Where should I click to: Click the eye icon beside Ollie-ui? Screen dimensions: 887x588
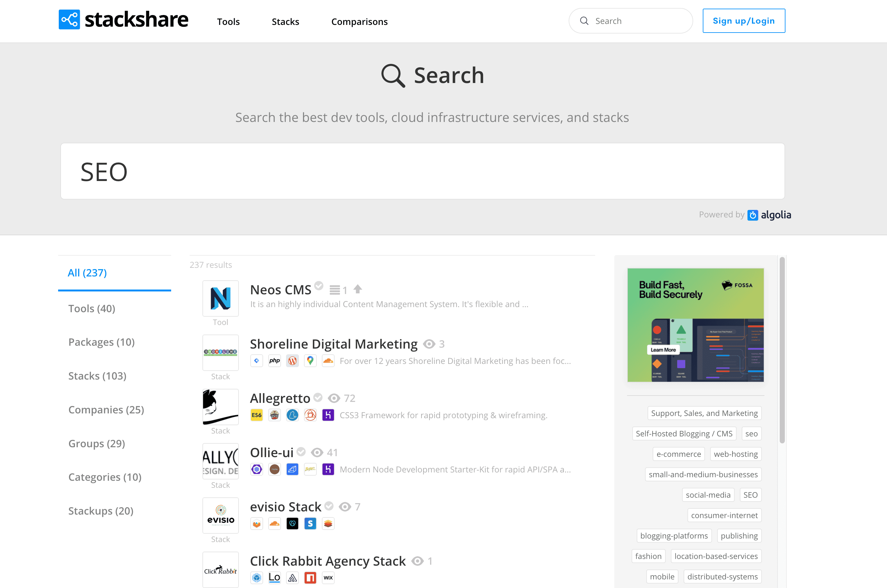[x=317, y=453]
